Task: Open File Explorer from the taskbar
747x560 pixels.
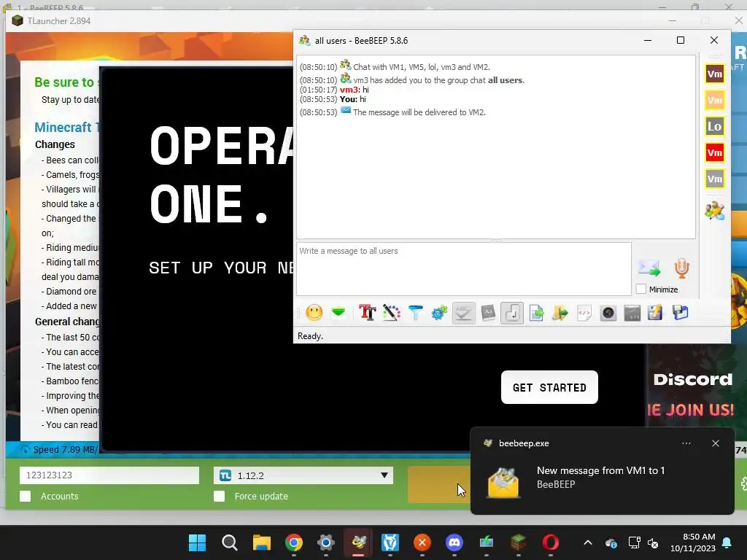Action: 262,542
